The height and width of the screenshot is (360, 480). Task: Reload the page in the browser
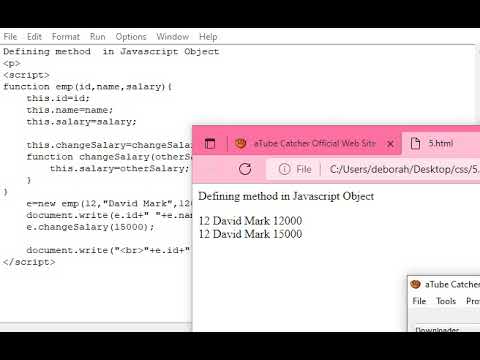point(245,169)
